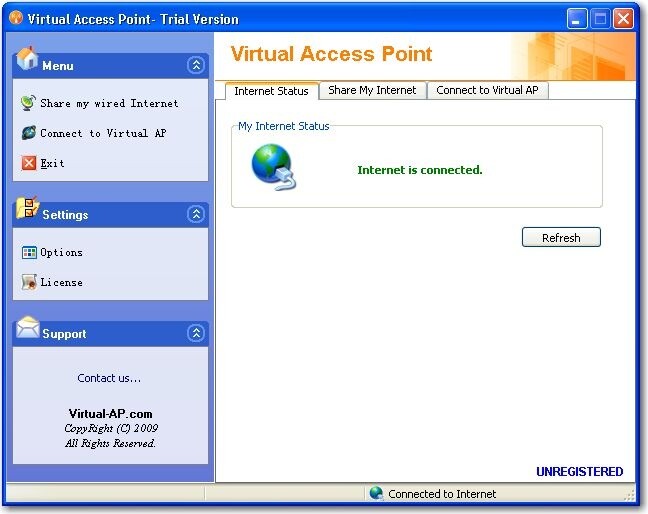Click the envelope icon on Support header
648x514 pixels.
click(28, 327)
